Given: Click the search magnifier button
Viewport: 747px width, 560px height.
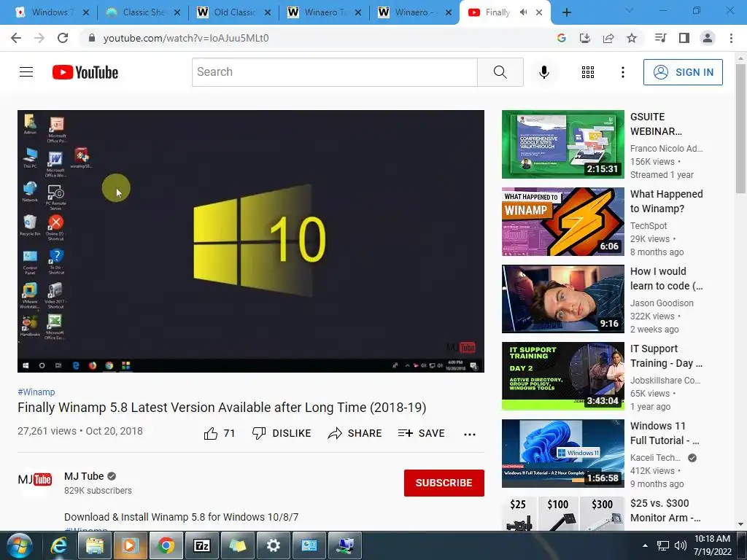Looking at the screenshot, I should tap(500, 72).
